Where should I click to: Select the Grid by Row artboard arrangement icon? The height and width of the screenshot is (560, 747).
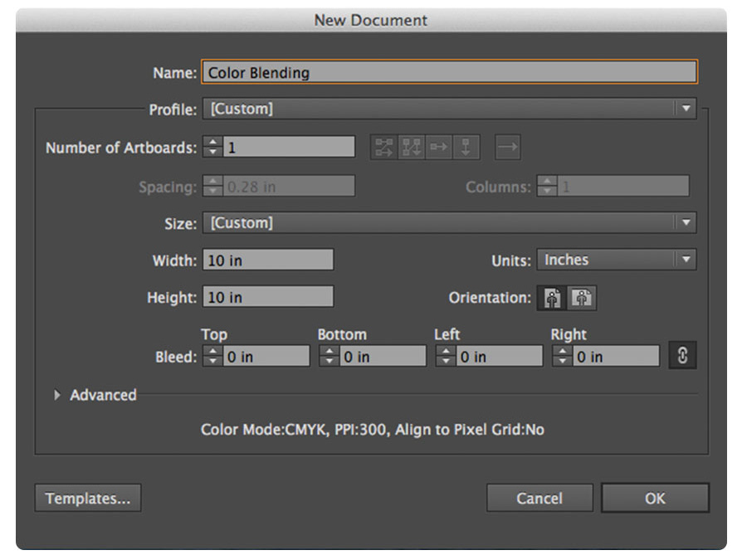[x=384, y=148]
